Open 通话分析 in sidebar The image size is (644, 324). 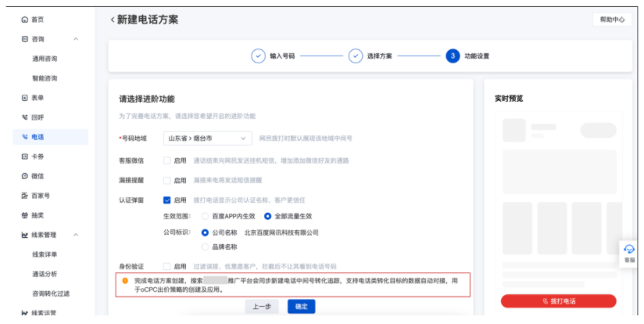click(x=45, y=274)
